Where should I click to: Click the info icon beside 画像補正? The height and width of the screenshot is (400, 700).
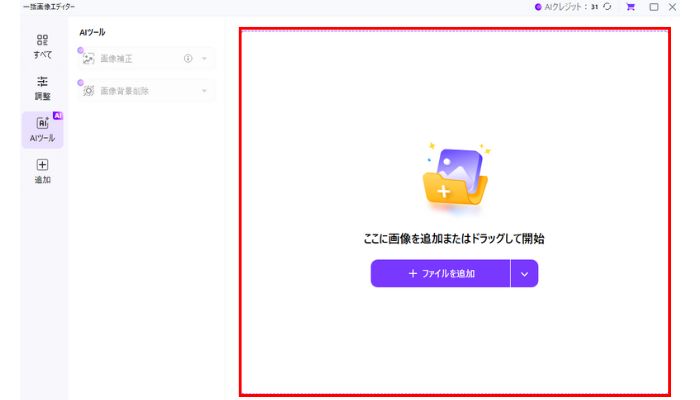(x=188, y=58)
